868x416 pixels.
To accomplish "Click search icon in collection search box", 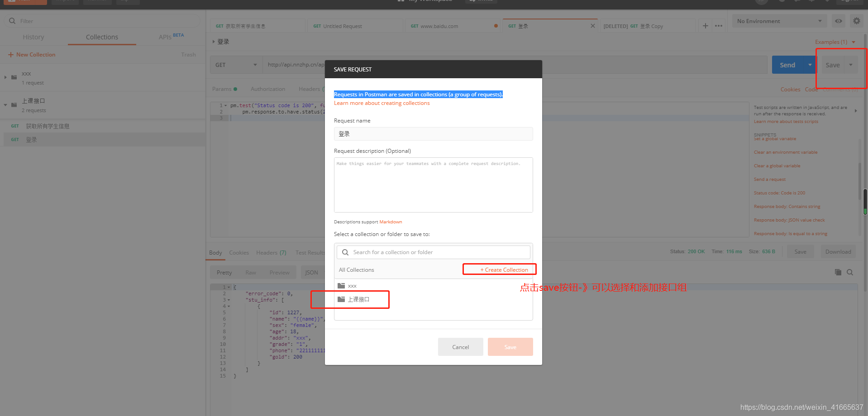I will click(345, 252).
